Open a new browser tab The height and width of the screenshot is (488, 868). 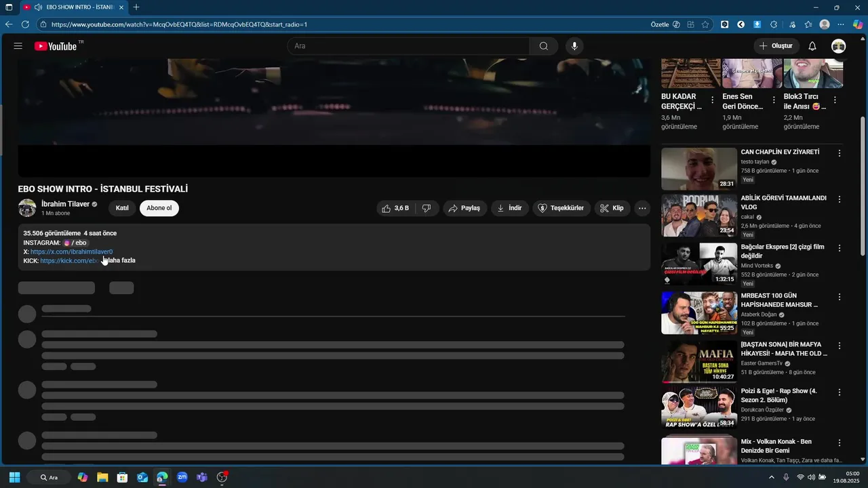[136, 7]
